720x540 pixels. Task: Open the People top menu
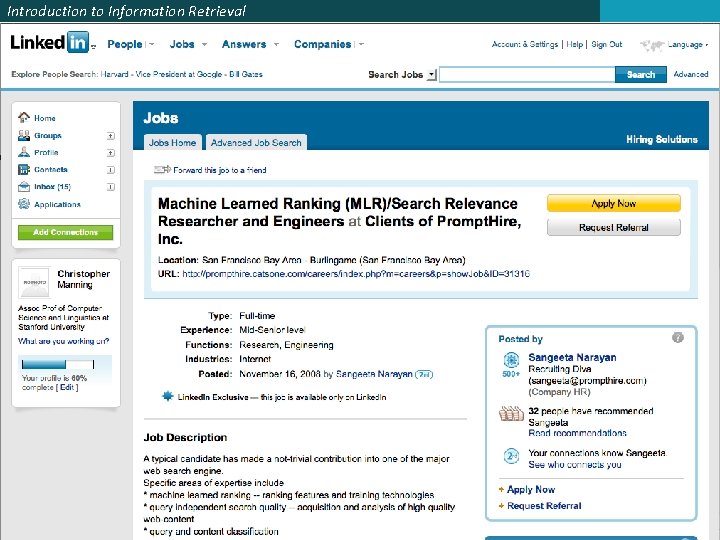[124, 44]
